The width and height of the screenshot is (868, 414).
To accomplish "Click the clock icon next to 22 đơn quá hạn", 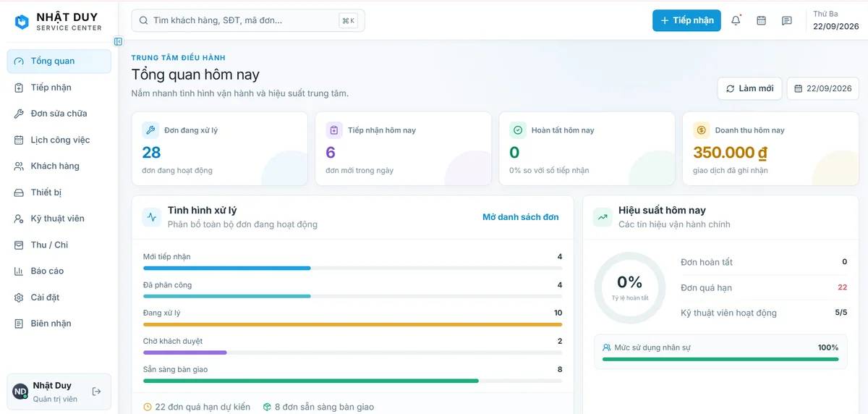I will (148, 407).
